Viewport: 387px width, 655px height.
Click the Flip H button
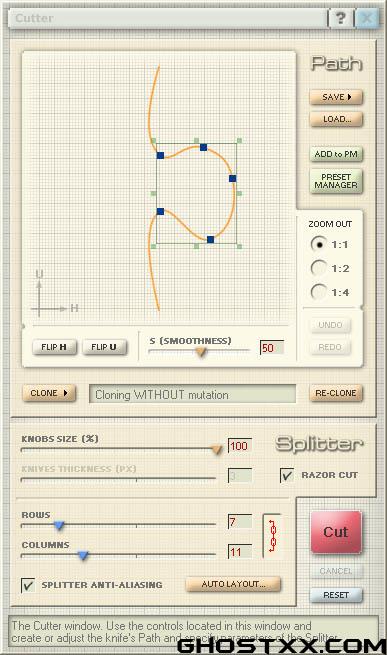54,347
